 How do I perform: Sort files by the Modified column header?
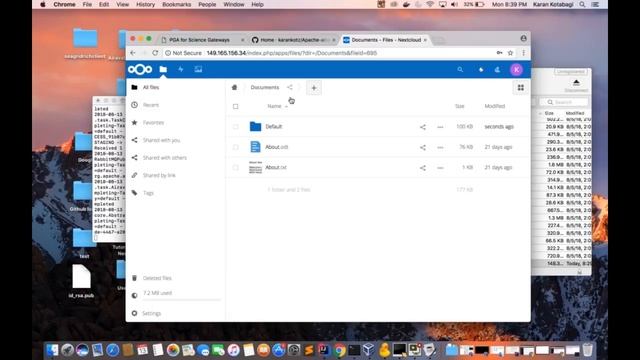tap(495, 106)
